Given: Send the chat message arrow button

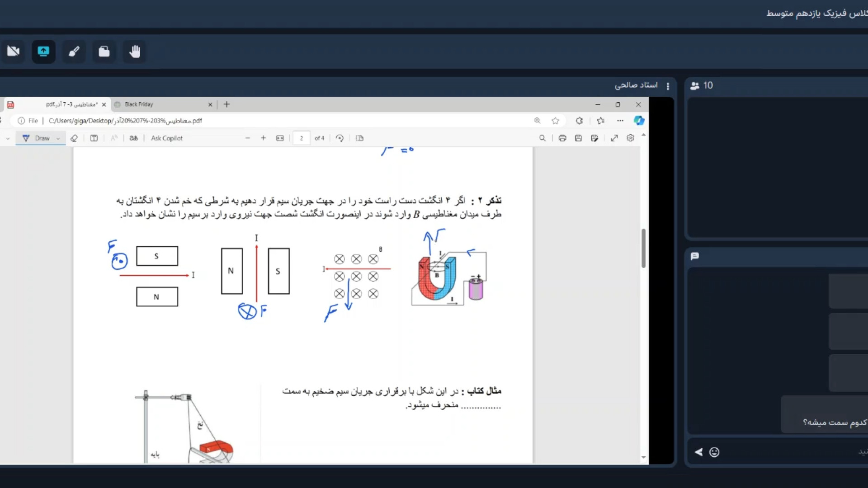Looking at the screenshot, I should click(x=698, y=452).
